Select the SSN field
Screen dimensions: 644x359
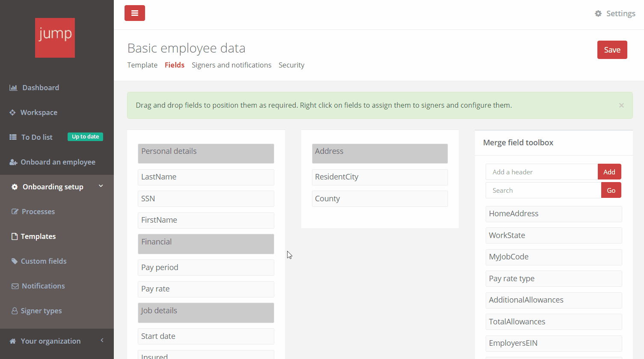[206, 199]
